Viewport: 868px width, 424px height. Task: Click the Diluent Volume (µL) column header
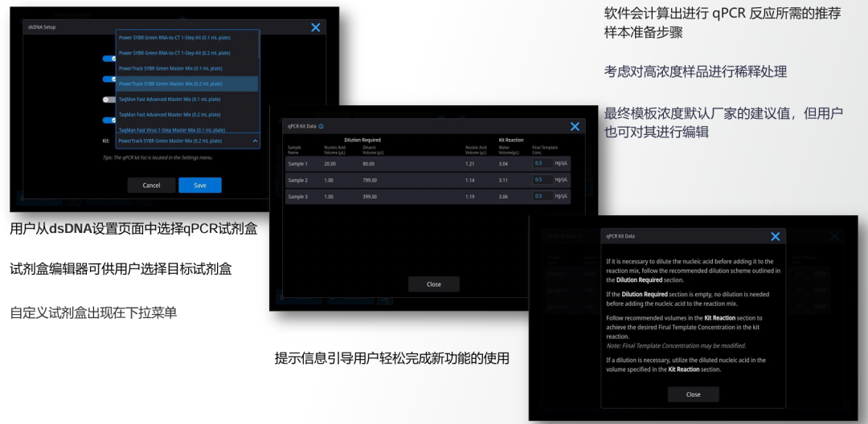pos(373,149)
